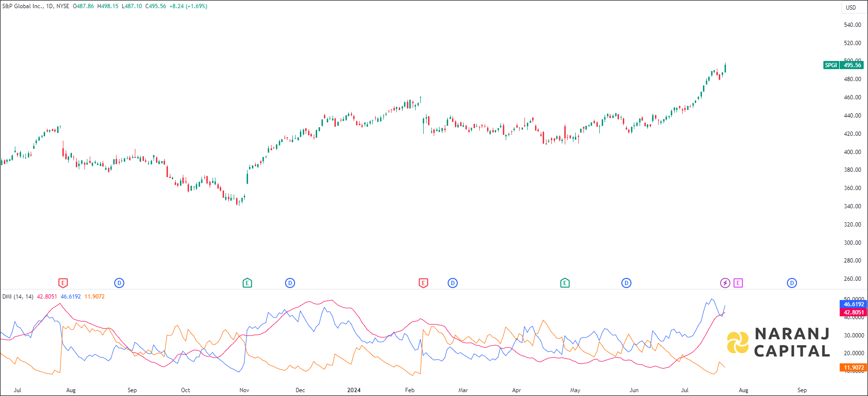
Task: Select the dividend marker in late November 2023
Action: click(x=290, y=283)
